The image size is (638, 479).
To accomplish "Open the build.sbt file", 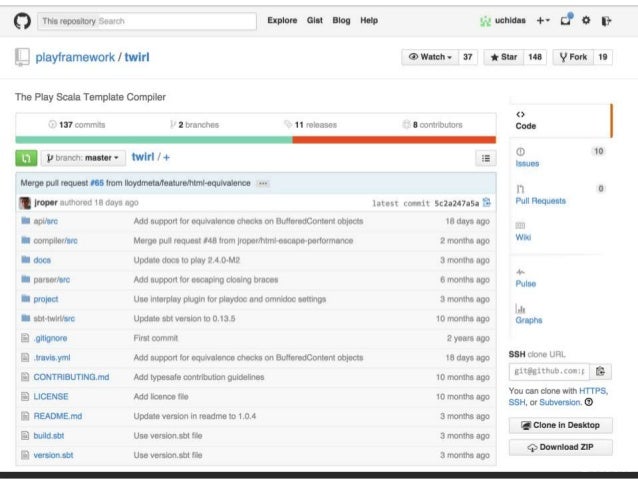I will point(49,436).
